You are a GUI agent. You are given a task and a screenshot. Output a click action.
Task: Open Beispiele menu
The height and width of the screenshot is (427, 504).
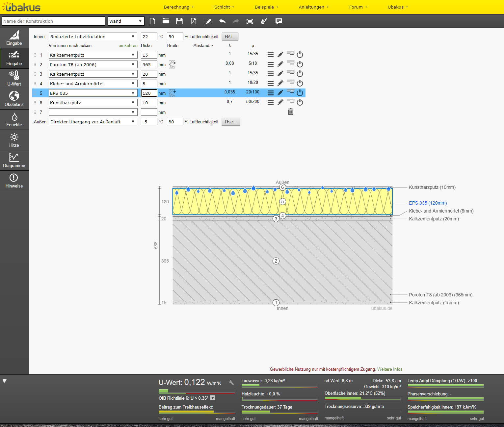tap(266, 7)
